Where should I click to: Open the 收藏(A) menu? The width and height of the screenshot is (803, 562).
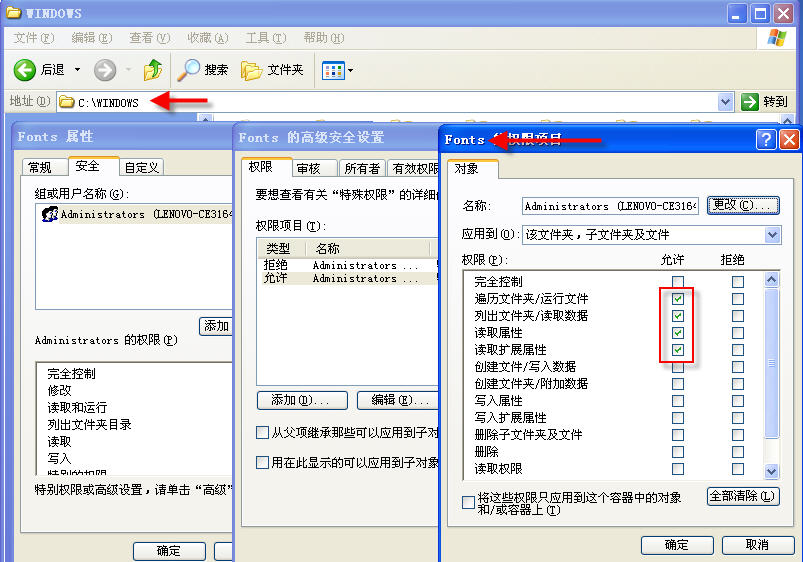[207, 38]
